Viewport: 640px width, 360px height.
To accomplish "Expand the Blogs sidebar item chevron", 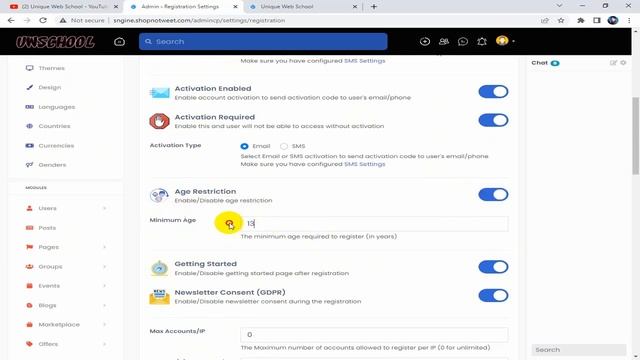I will 104,305.
